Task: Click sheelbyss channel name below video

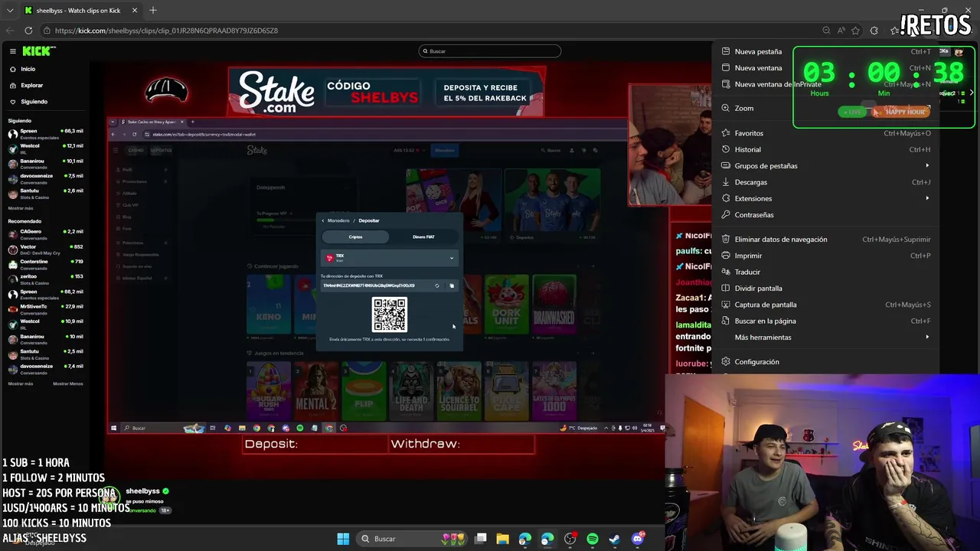Action: click(x=142, y=491)
